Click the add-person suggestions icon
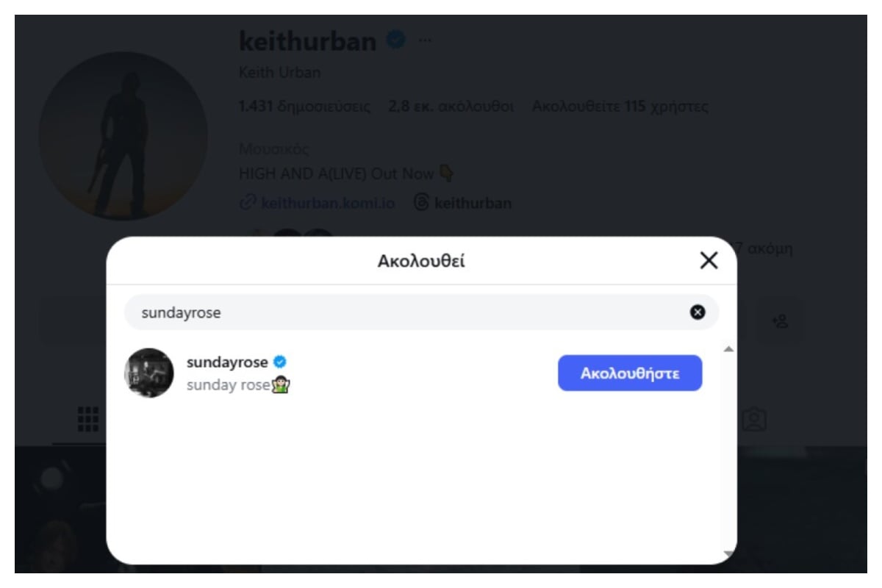 click(780, 320)
